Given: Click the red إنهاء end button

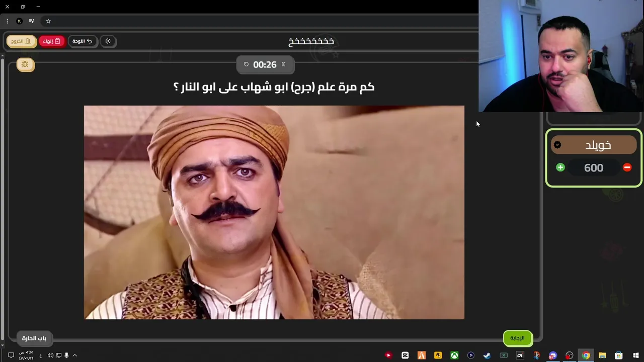Looking at the screenshot, I should click(52, 41).
